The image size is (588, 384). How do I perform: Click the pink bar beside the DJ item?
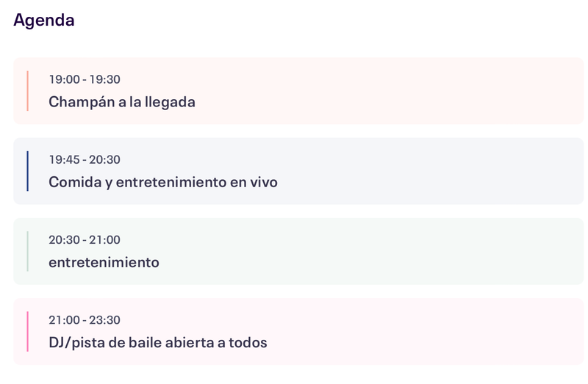point(27,332)
